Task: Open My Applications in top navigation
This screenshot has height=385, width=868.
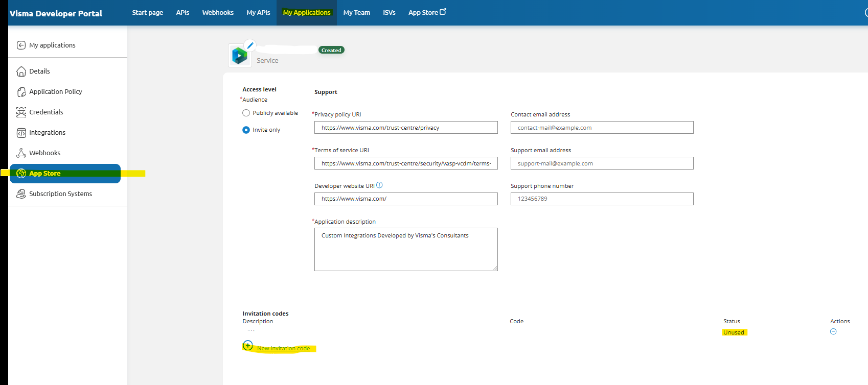Action: (307, 12)
